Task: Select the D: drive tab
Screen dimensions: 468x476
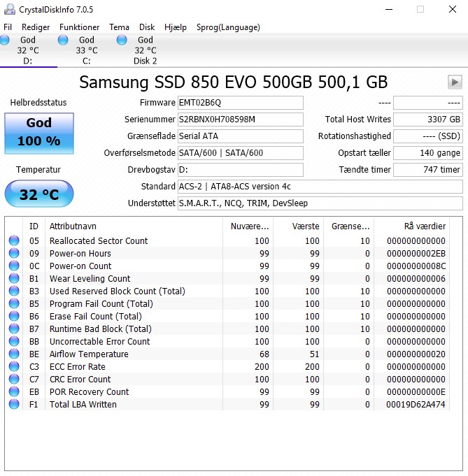Action: (x=28, y=50)
